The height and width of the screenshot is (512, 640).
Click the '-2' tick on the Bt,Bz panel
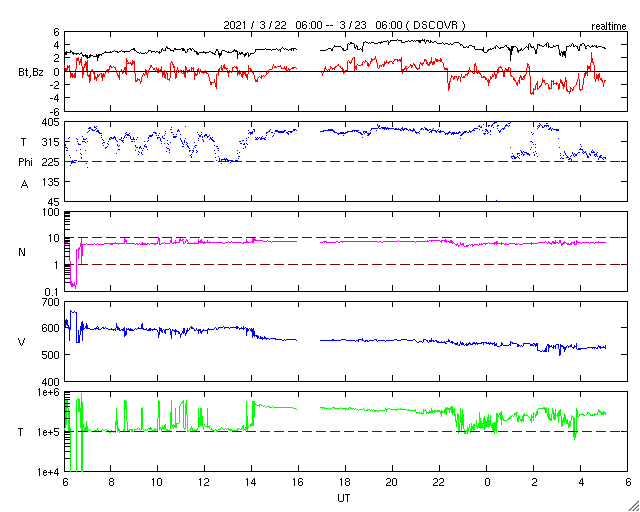[x=54, y=85]
